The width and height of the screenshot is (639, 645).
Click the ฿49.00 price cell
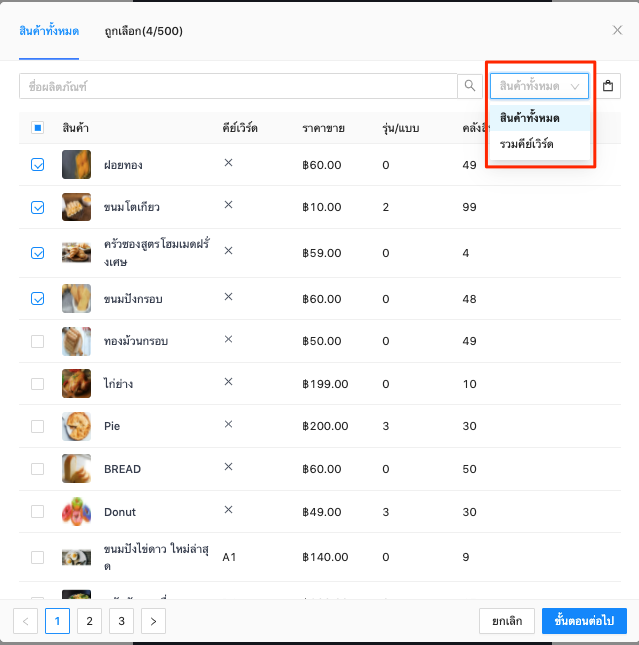[x=321, y=512]
